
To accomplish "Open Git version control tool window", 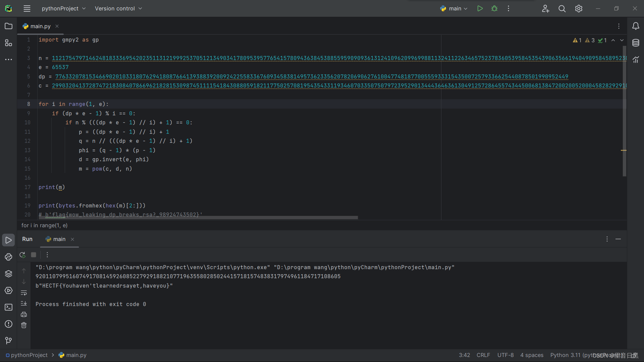I will point(8,341).
